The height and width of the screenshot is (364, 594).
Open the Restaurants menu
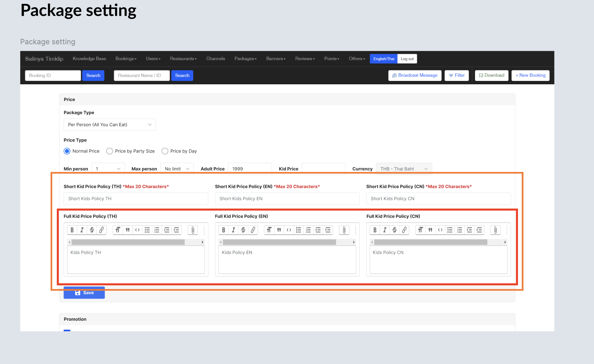[183, 58]
